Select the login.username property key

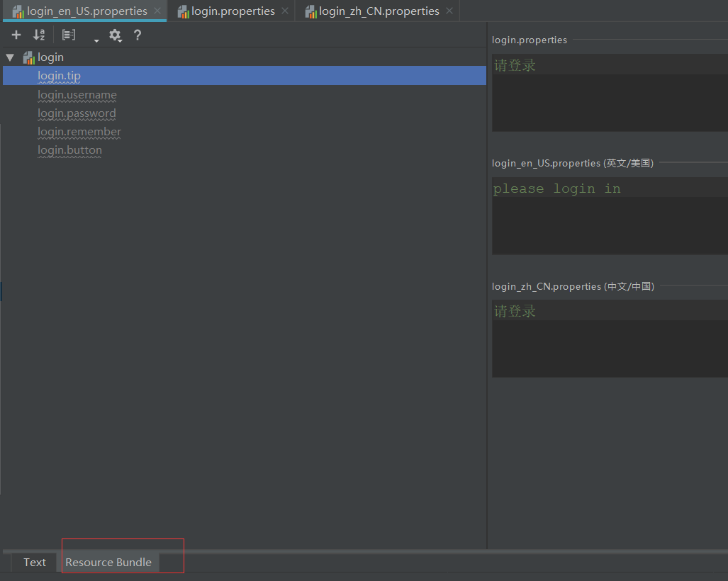(77, 95)
